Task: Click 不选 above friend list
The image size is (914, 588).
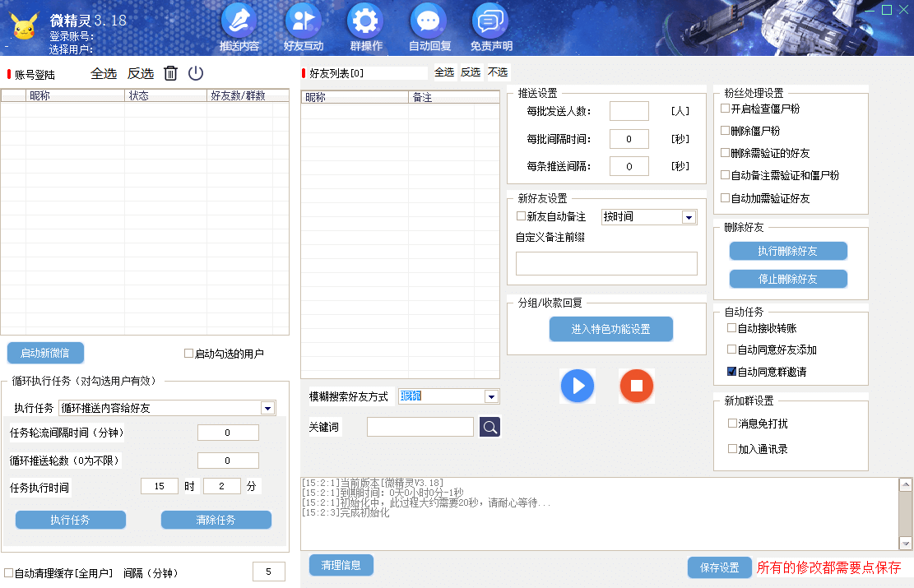Action: tap(497, 72)
